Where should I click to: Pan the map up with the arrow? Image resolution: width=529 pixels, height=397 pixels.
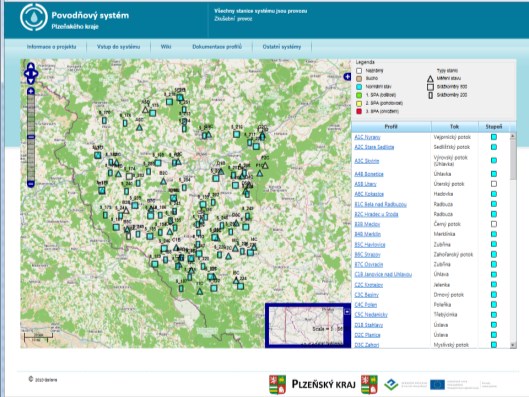point(31,66)
